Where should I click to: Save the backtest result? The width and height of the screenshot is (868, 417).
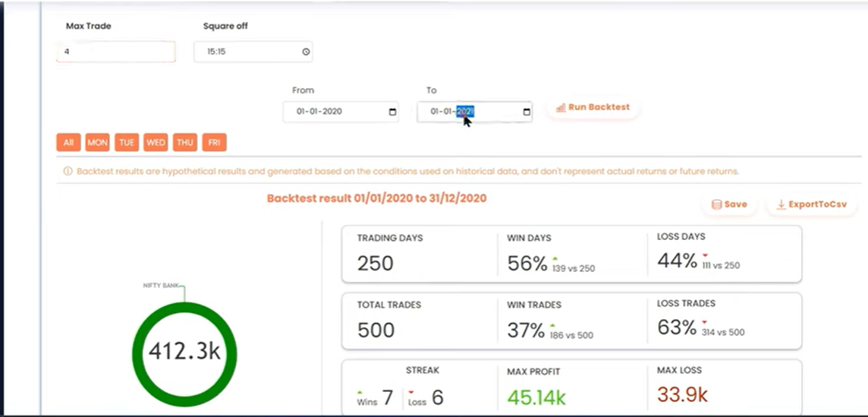pyautogui.click(x=728, y=204)
